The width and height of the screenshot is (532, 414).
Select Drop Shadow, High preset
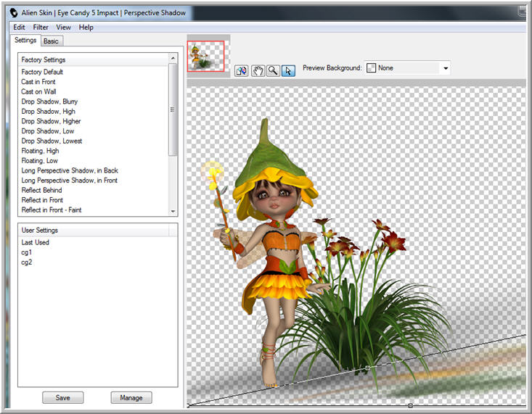click(48, 111)
